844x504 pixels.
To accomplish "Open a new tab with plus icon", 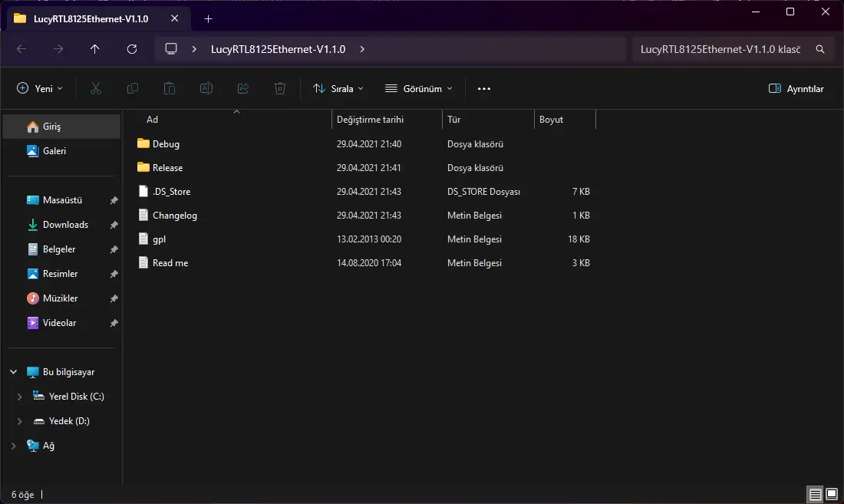I will (208, 19).
